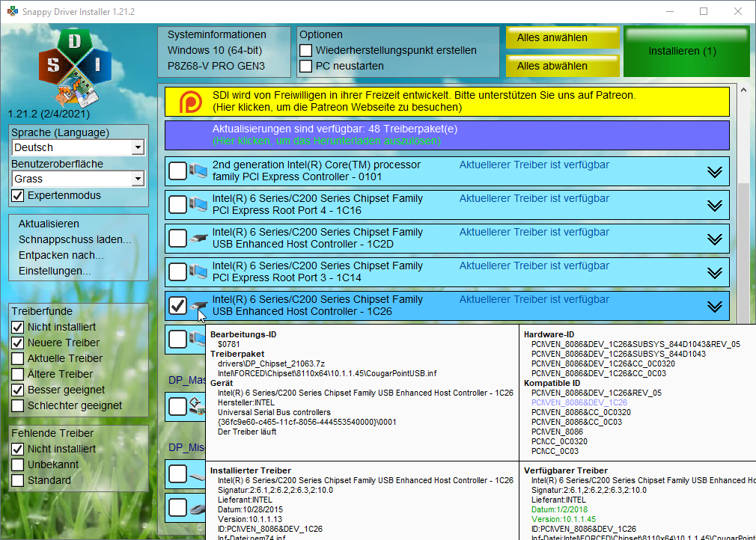
Task: Disable Expertenmodus checkbox
Action: point(18,195)
